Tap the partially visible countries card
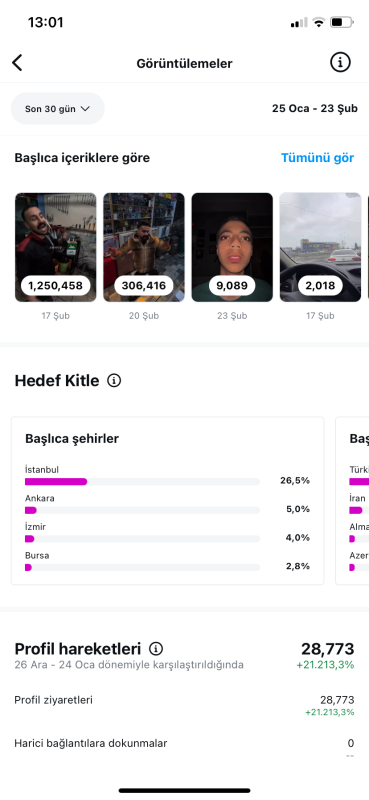 352,501
